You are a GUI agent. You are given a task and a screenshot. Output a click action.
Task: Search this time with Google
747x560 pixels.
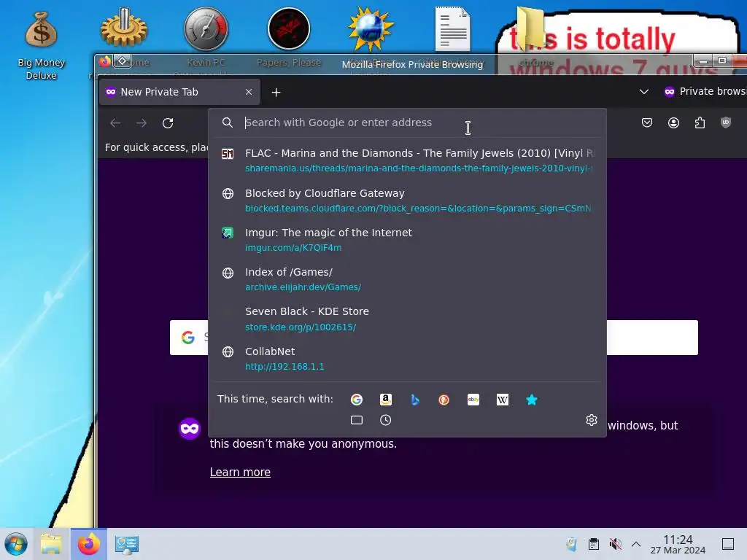(x=356, y=400)
